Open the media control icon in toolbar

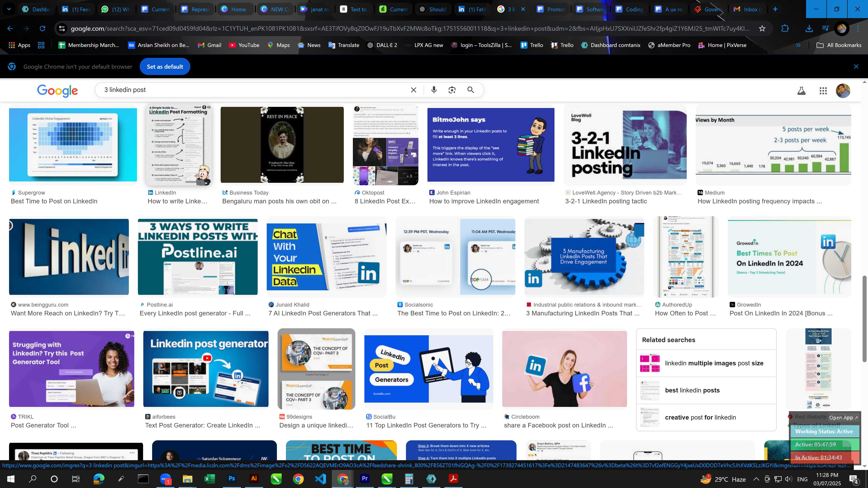point(825,29)
